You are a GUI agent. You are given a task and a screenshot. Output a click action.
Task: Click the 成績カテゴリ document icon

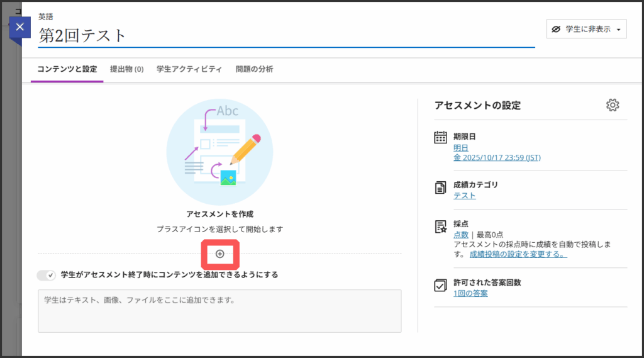(x=440, y=187)
